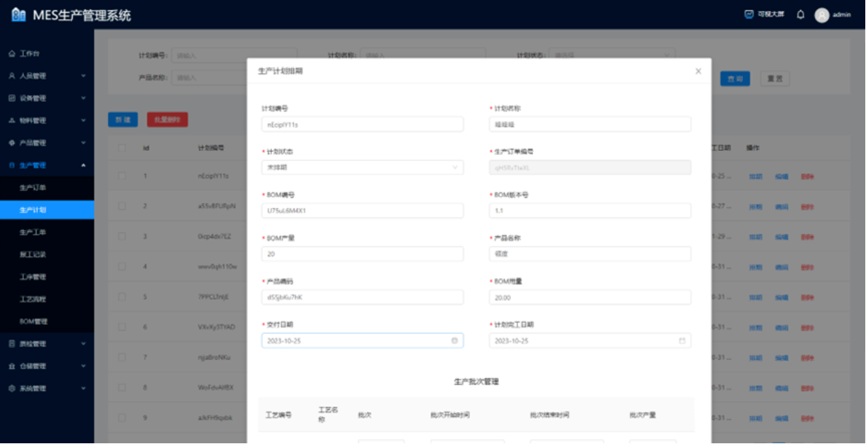Click the 计划名称 input field

[x=589, y=124]
